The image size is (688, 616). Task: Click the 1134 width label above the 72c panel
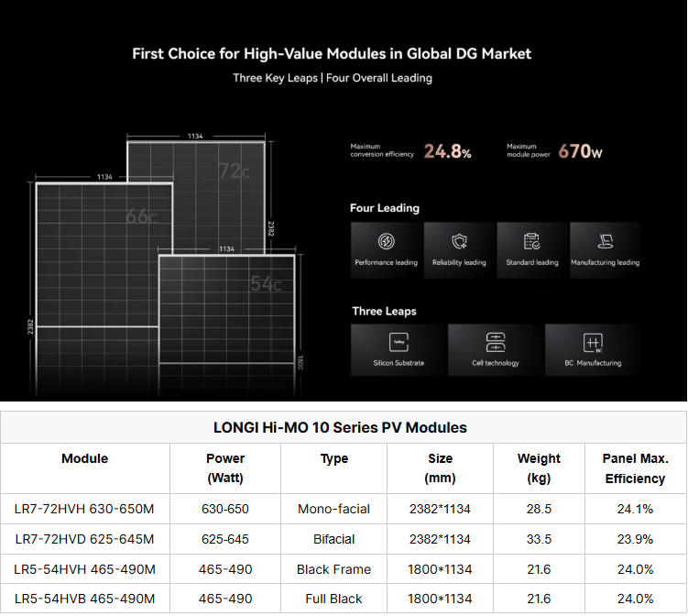(195, 136)
